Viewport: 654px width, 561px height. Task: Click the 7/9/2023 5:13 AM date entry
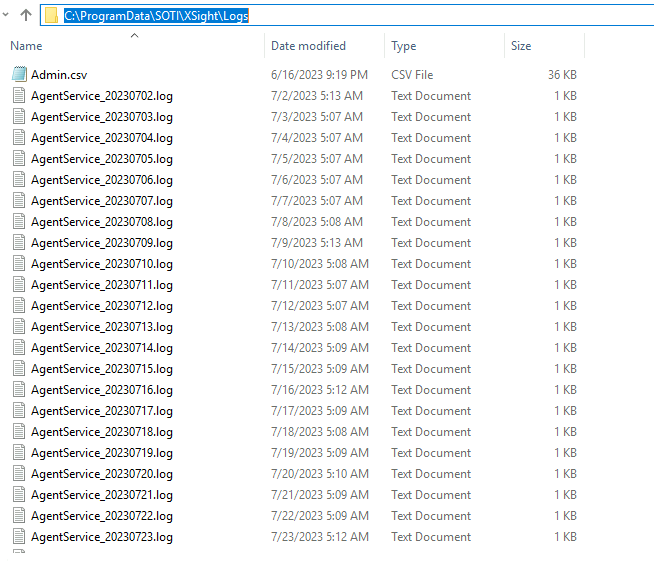[x=316, y=243]
